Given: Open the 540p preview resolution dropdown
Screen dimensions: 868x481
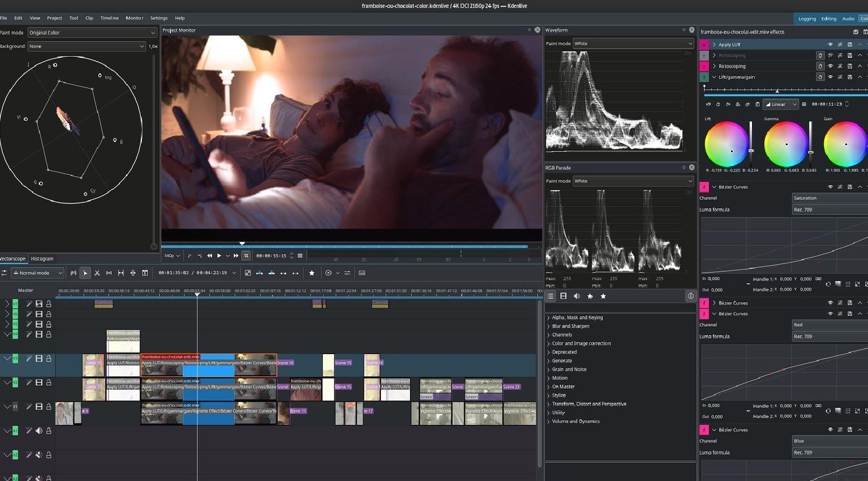Looking at the screenshot, I should 172,256.
